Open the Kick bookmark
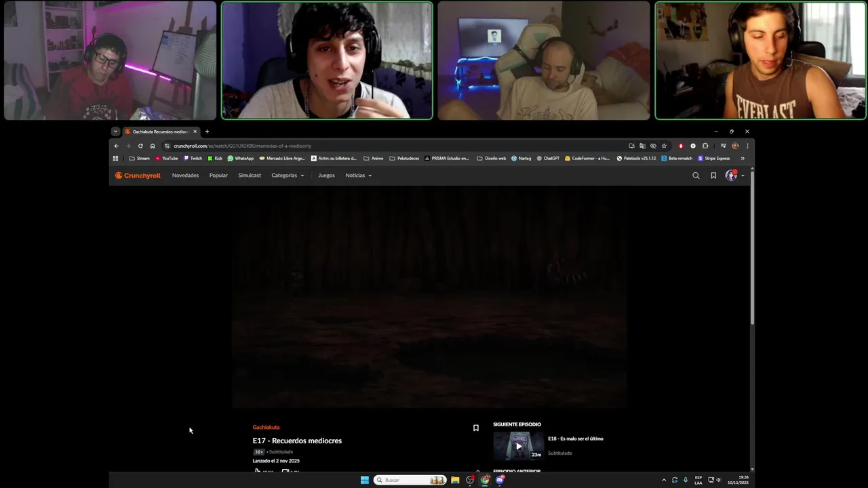 [215, 159]
